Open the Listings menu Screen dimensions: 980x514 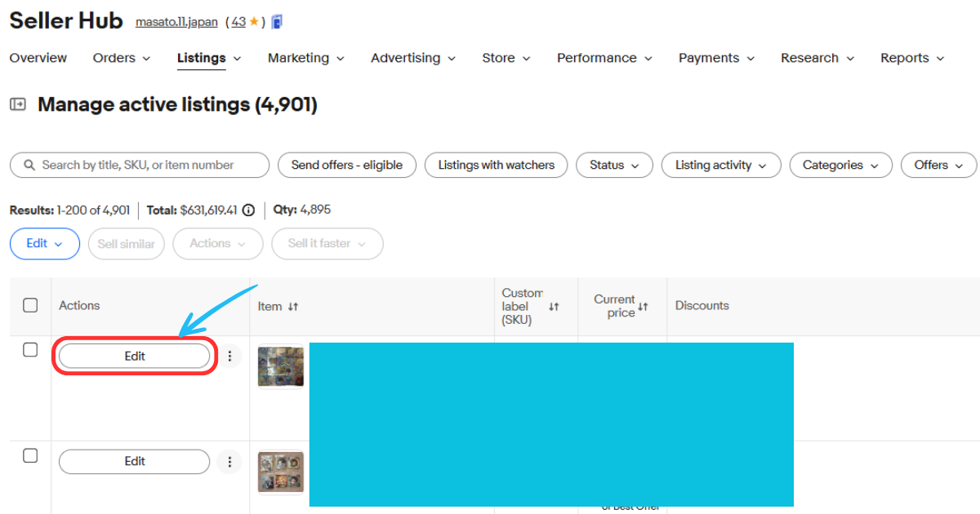click(210, 58)
